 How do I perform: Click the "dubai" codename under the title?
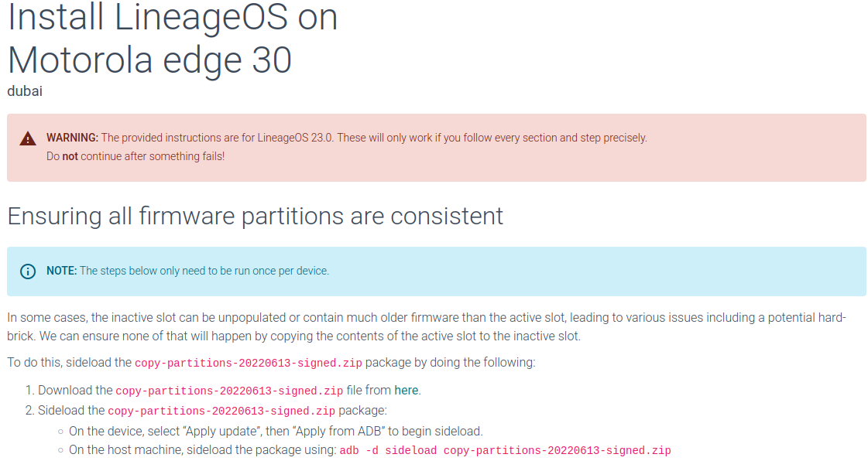pyautogui.click(x=25, y=91)
